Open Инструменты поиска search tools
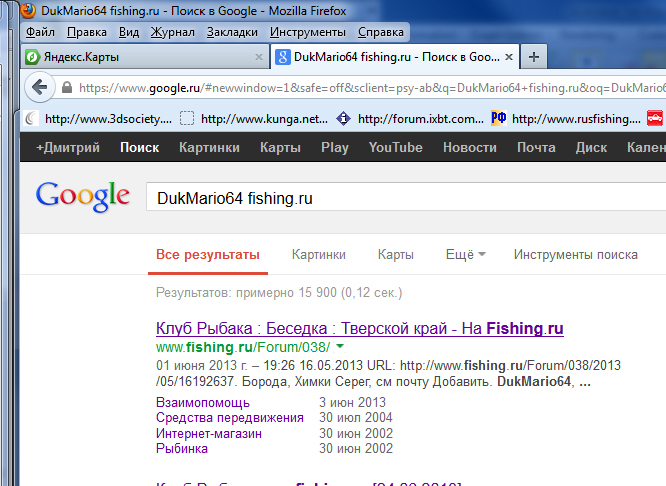 [x=575, y=255]
